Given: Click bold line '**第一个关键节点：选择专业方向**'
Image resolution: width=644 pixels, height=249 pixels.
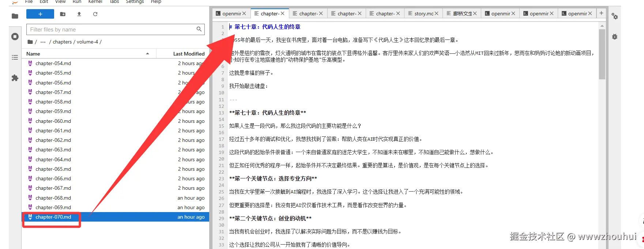Looking at the screenshot, I should tap(273, 178).
